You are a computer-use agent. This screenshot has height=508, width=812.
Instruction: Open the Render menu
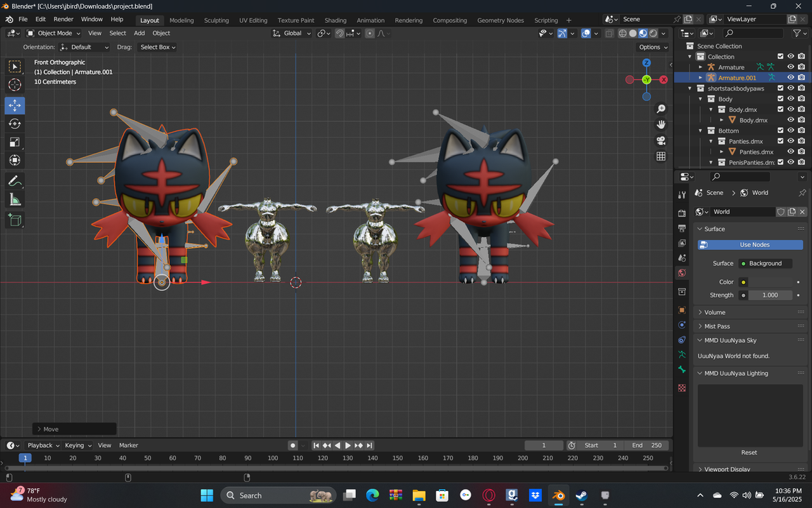[x=63, y=19]
